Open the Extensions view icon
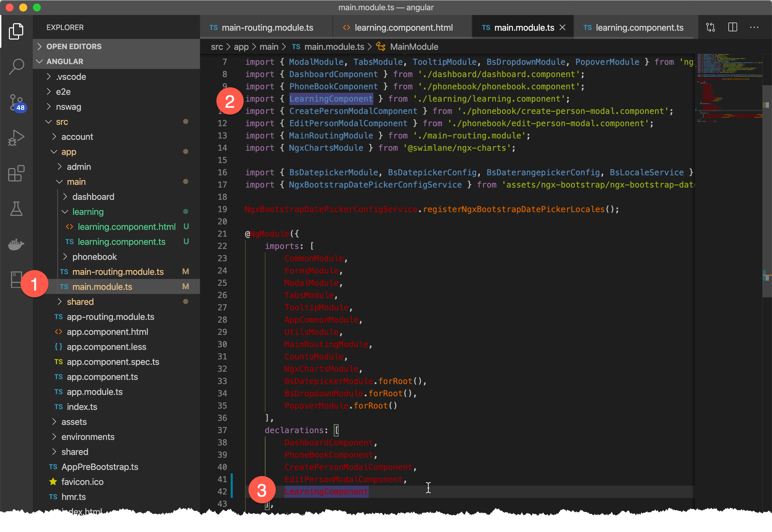This screenshot has width=772, height=532. coord(16,174)
